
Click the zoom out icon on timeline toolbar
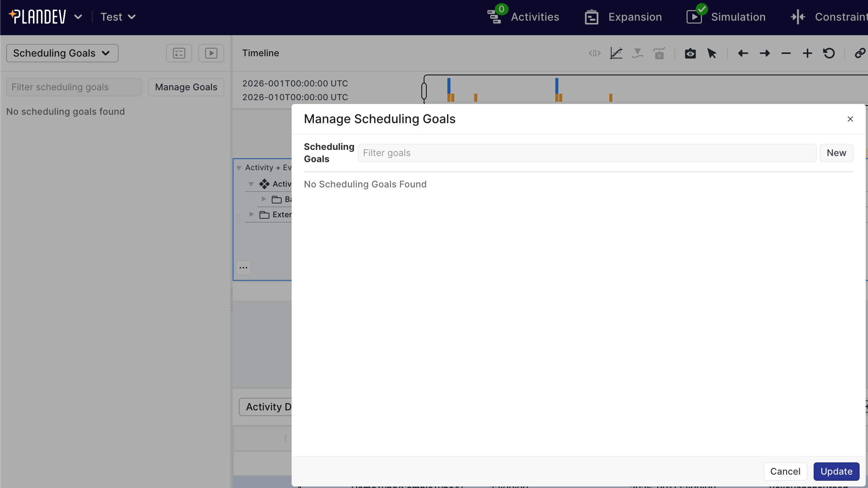click(786, 53)
